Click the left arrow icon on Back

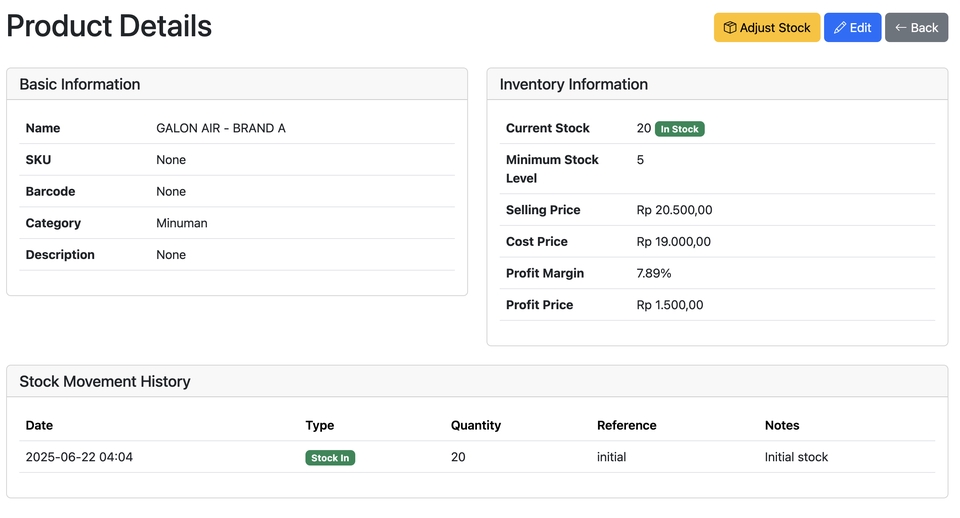point(900,28)
